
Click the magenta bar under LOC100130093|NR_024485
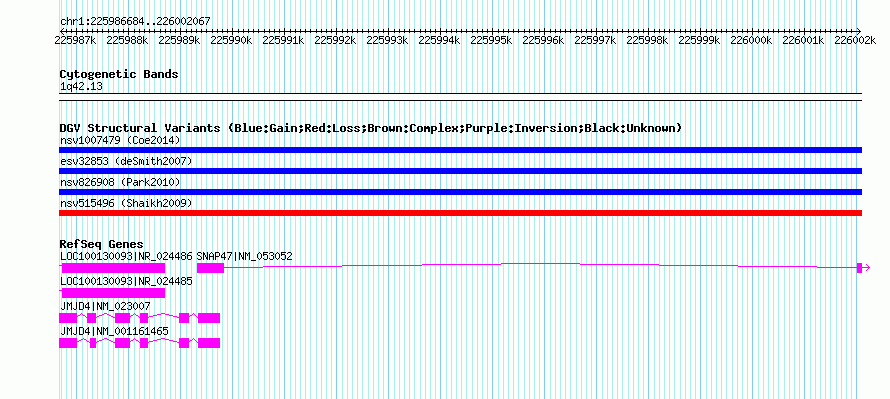[x=114, y=293]
